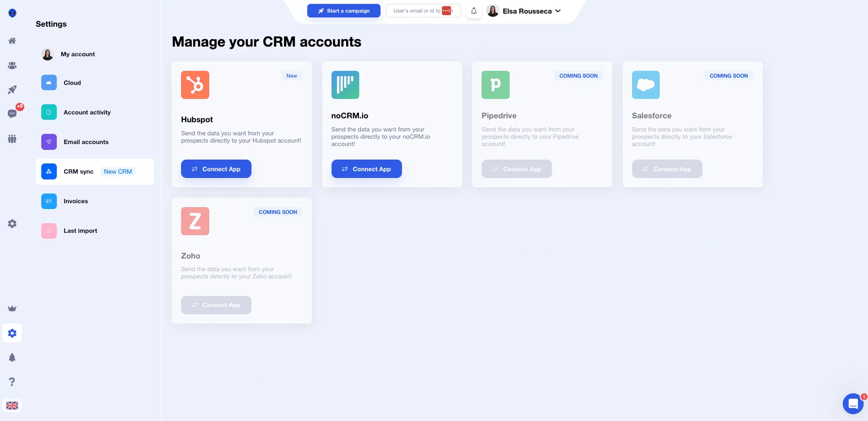
Task: Click the My account avatar picture
Action: coord(48,54)
